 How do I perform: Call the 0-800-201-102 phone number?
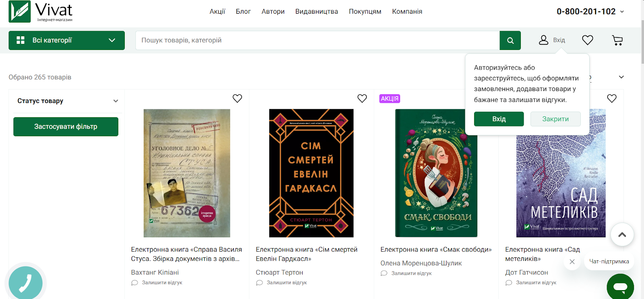(x=586, y=12)
